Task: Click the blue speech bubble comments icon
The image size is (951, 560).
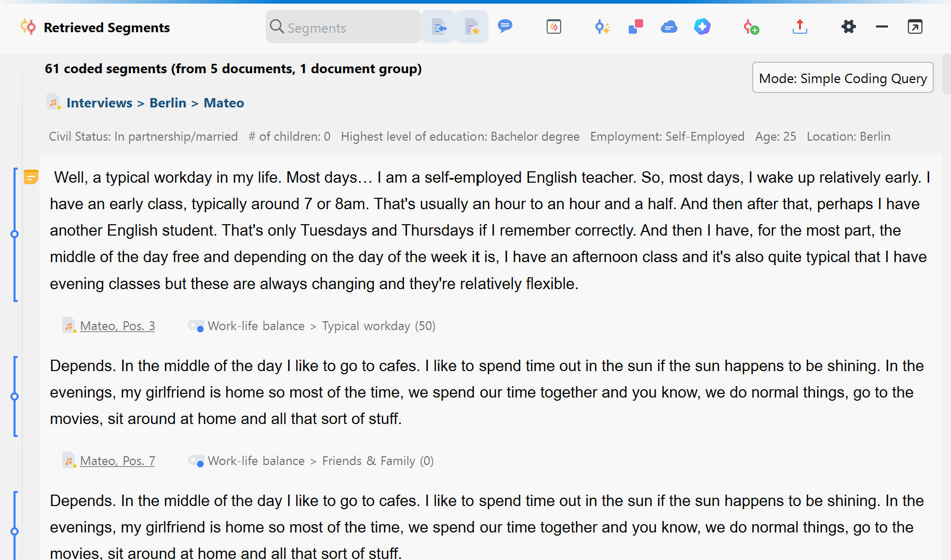Action: coord(505,26)
